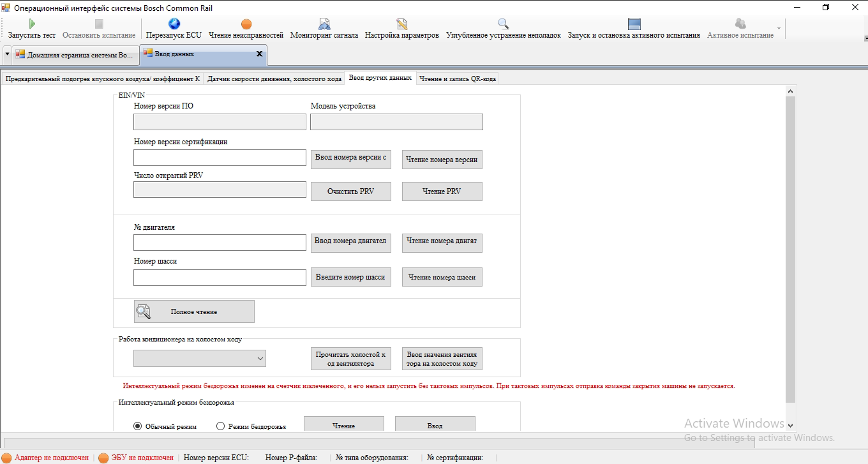Click the Полное чтение button

(x=194, y=311)
